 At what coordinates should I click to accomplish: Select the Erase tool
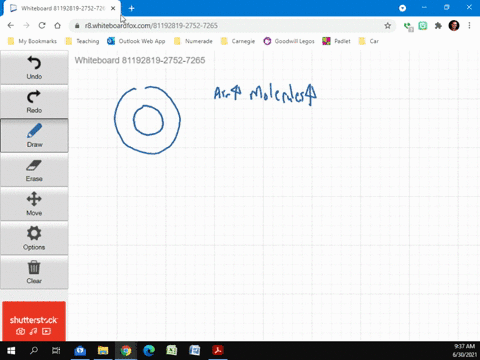point(34,170)
